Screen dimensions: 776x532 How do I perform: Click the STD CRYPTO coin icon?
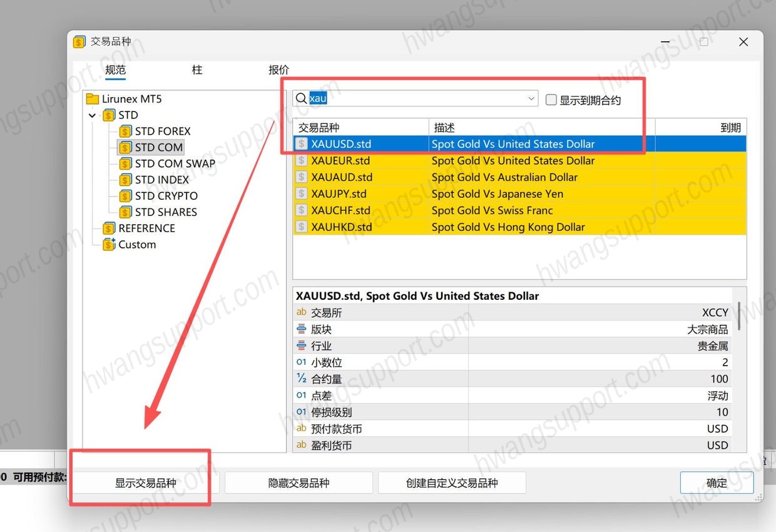[x=125, y=196]
